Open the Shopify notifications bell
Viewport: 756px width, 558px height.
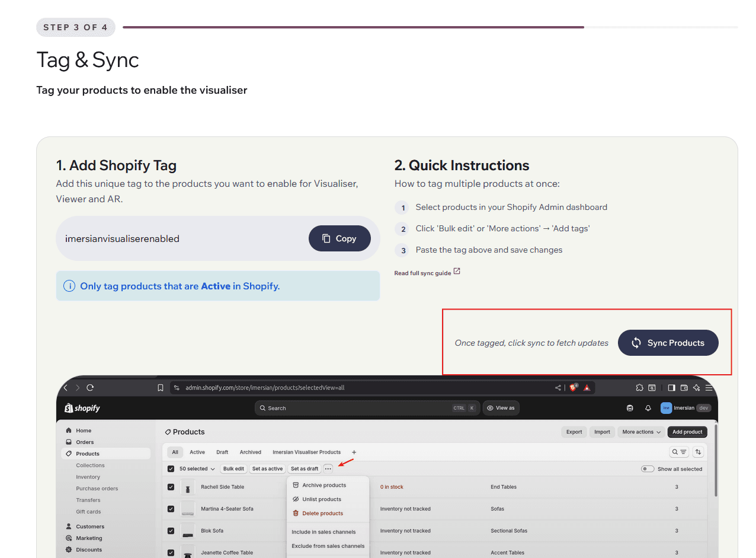tap(648, 408)
